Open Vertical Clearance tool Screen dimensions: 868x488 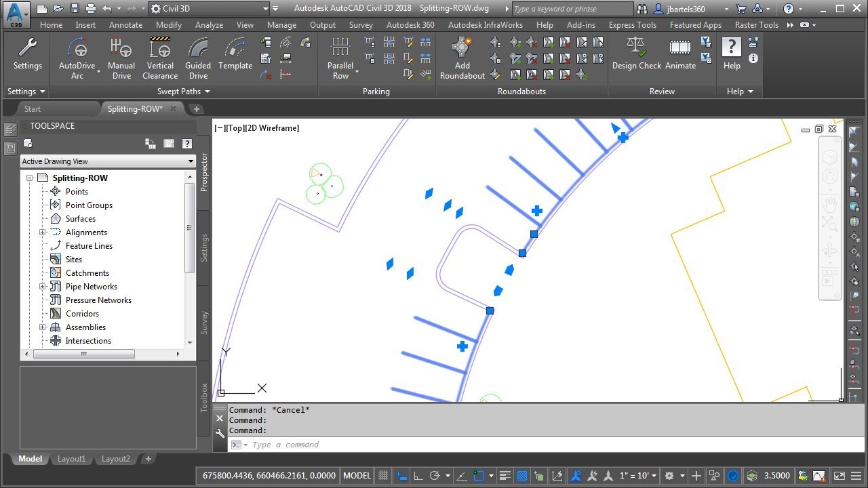coord(160,58)
